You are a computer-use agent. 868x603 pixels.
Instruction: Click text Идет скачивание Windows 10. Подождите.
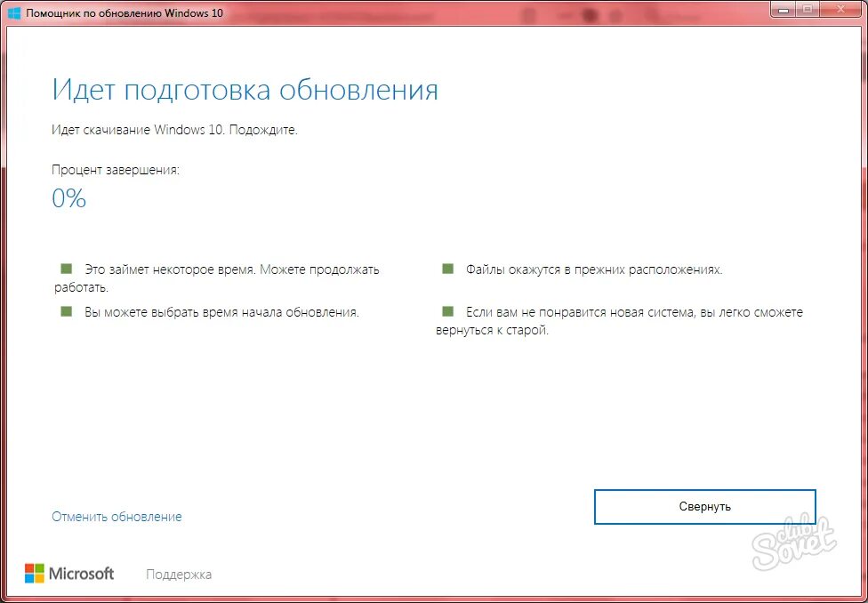tap(175, 132)
